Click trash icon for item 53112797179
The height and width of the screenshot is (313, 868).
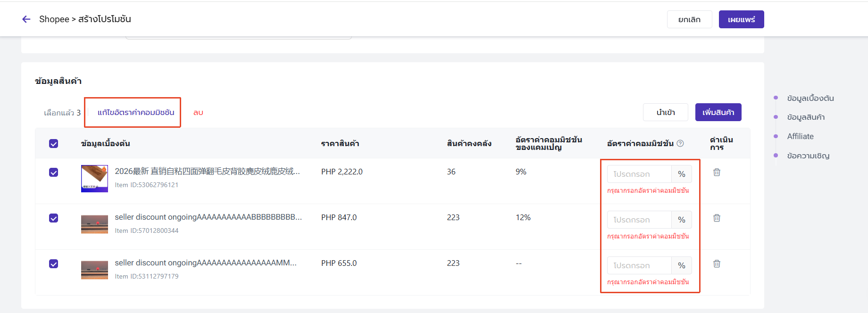point(717,264)
